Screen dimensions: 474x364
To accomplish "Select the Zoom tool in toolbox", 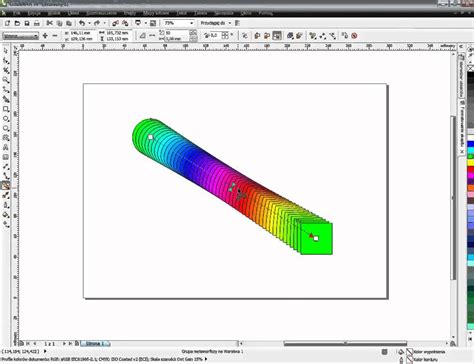I will pos(6,80).
